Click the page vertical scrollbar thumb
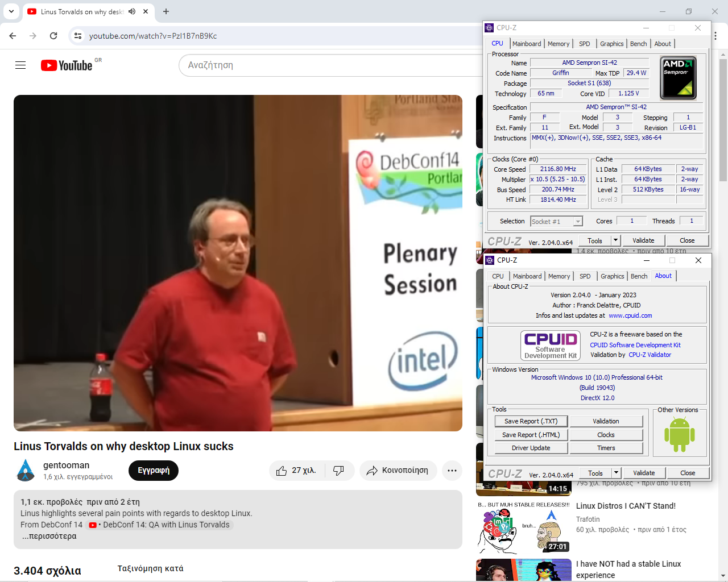The image size is (728, 582). 723,120
